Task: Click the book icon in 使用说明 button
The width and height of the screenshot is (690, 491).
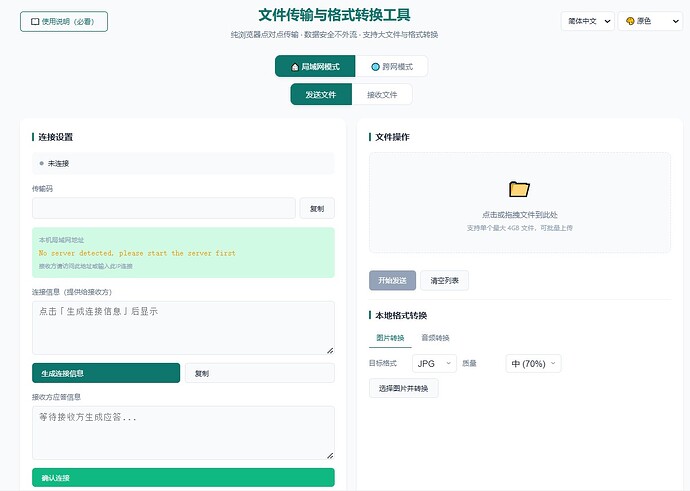Action: (35, 22)
